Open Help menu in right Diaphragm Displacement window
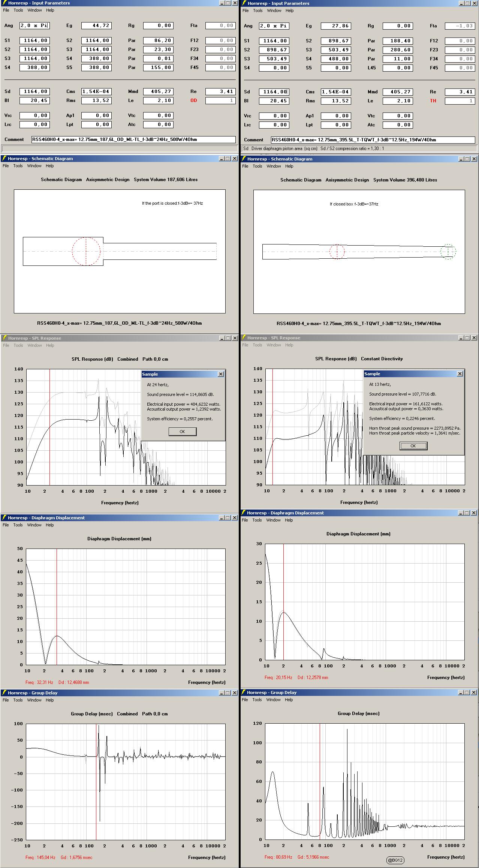Viewport: 479px width, 868px height. point(289,520)
